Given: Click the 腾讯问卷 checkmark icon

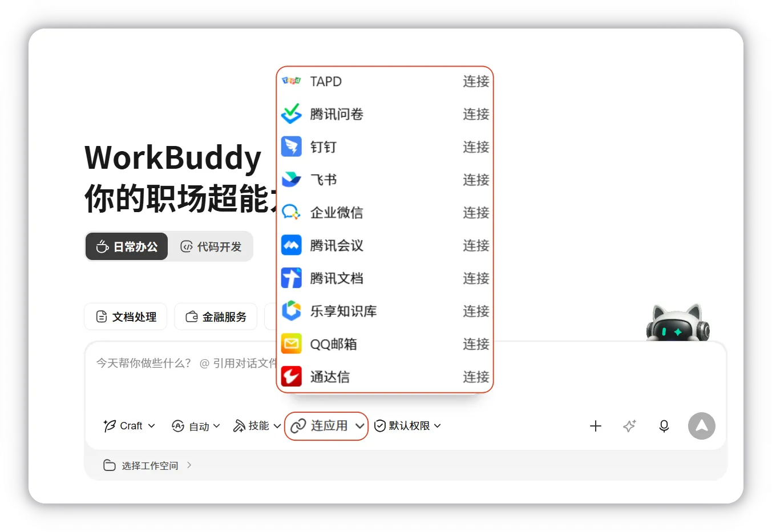Looking at the screenshot, I should tap(292, 113).
